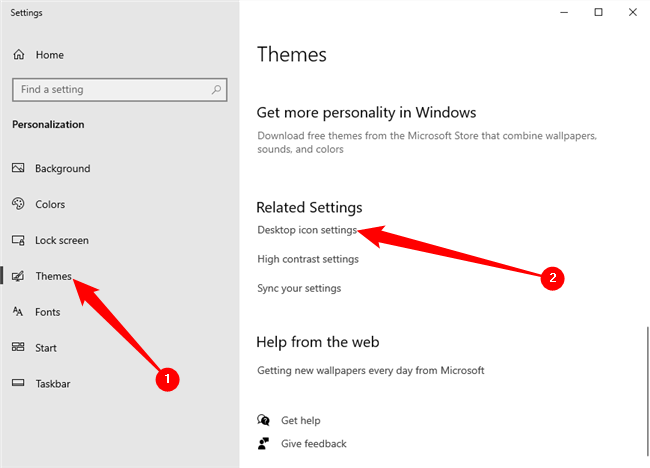Click the Fonts icon

tap(18, 312)
